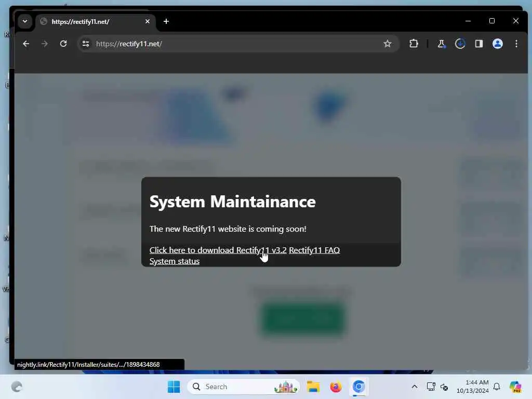Image resolution: width=532 pixels, height=399 pixels.
Task: Select the rectify11.net browser tab
Action: 95,22
